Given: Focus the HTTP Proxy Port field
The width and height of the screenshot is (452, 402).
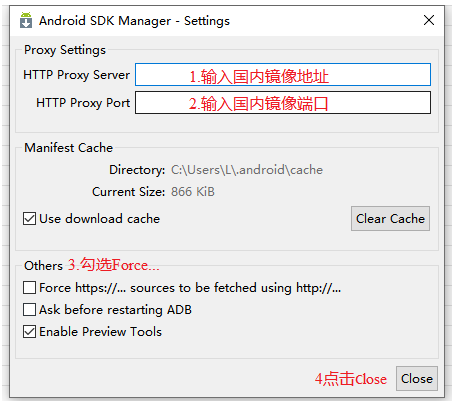Looking at the screenshot, I should click(x=283, y=103).
